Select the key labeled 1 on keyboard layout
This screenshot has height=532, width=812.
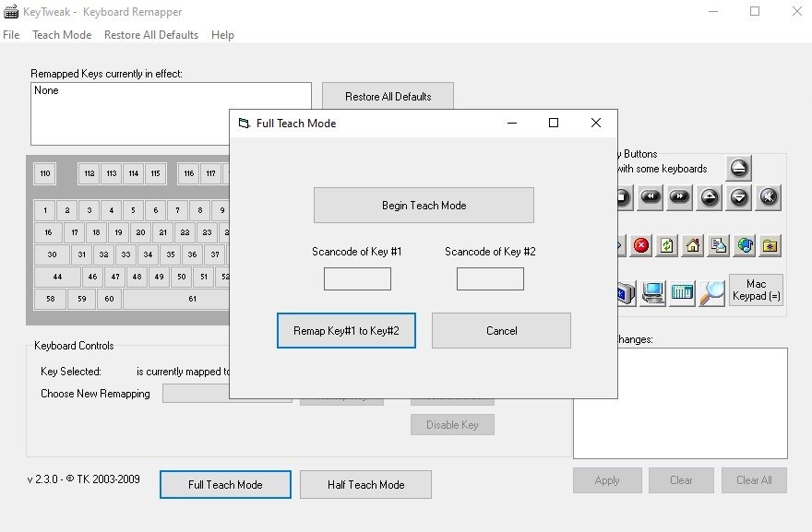click(45, 210)
